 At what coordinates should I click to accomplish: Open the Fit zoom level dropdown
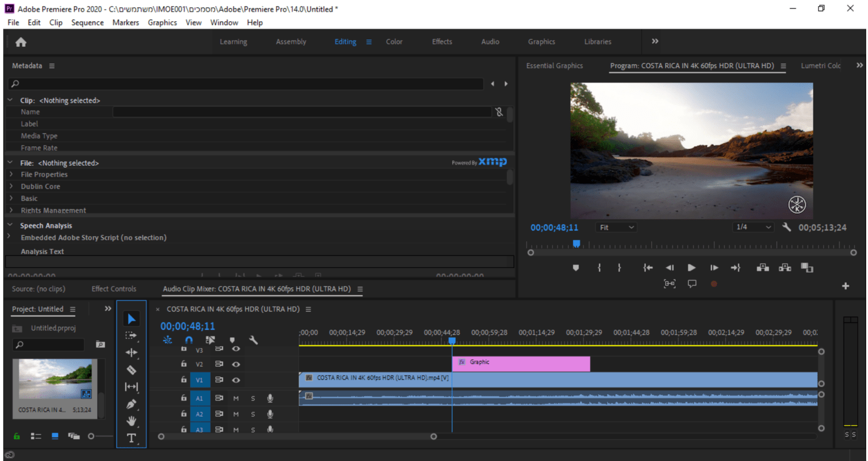617,227
